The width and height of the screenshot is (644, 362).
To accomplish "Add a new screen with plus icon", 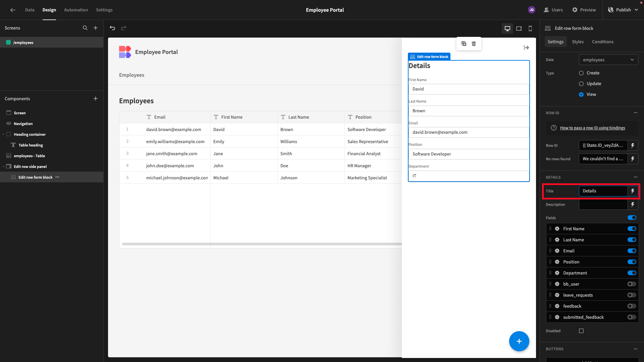I will point(96,28).
